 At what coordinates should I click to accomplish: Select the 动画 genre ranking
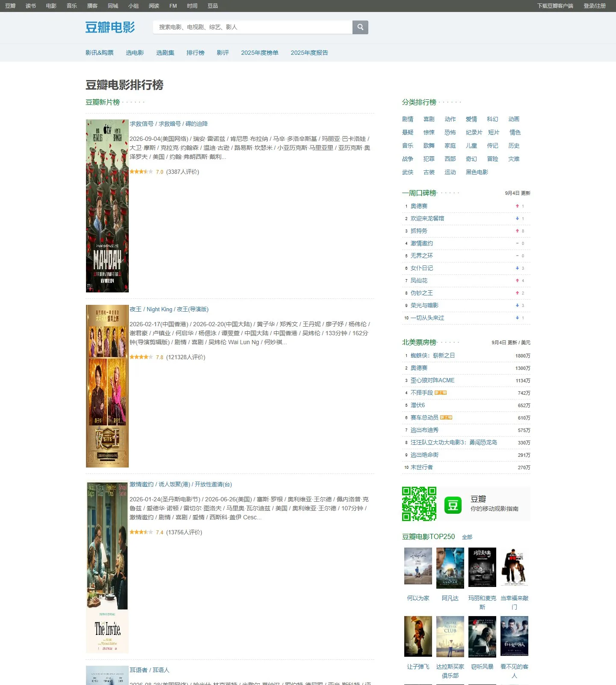pyautogui.click(x=514, y=119)
